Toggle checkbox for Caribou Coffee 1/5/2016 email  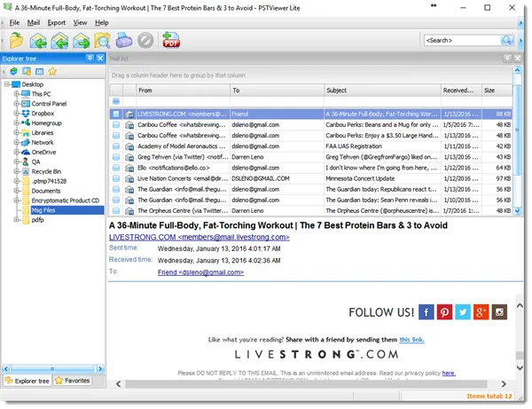click(x=116, y=125)
